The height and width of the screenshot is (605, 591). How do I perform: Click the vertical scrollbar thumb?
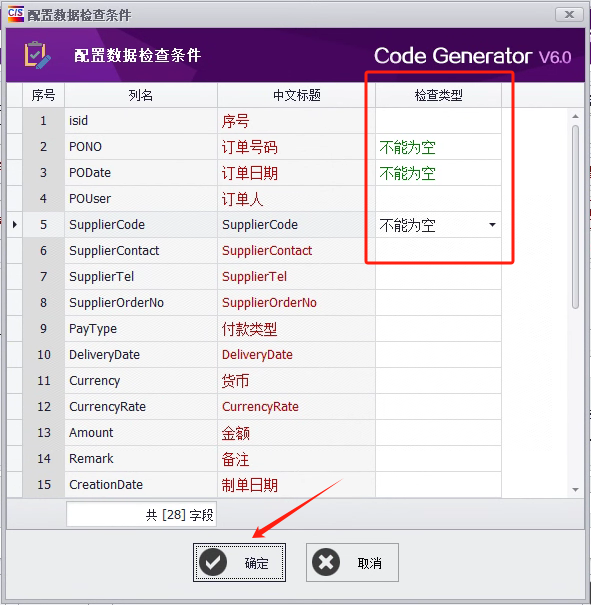click(x=576, y=217)
